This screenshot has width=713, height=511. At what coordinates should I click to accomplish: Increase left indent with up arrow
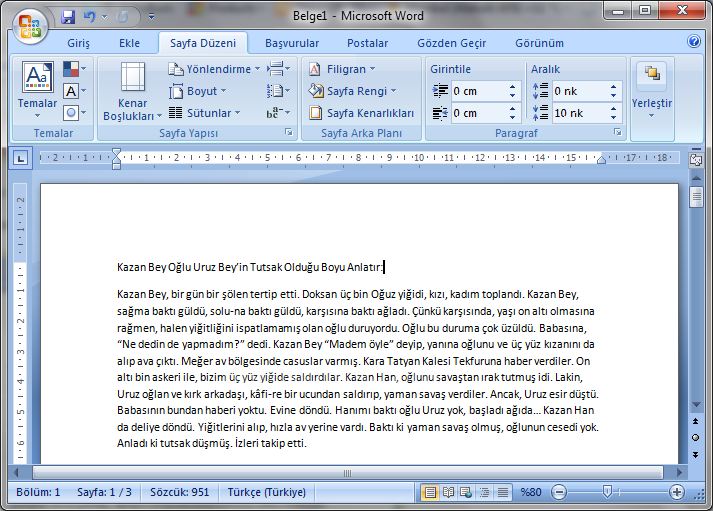point(512,87)
